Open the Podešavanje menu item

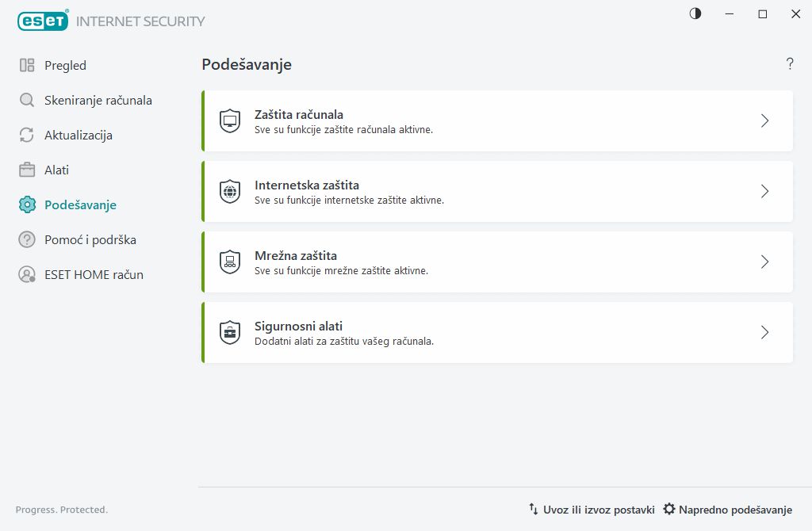[x=80, y=205]
